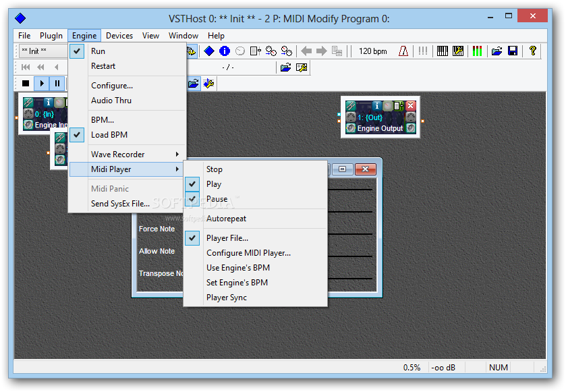Viewport: 566px width, 392px height.
Task: Click the 120 bpm tempo display
Action: (373, 51)
